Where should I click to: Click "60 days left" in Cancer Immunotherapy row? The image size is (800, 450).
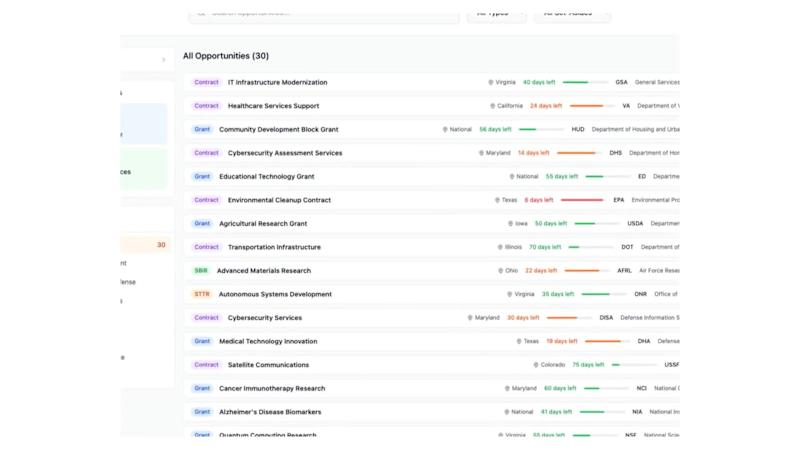pyautogui.click(x=560, y=388)
